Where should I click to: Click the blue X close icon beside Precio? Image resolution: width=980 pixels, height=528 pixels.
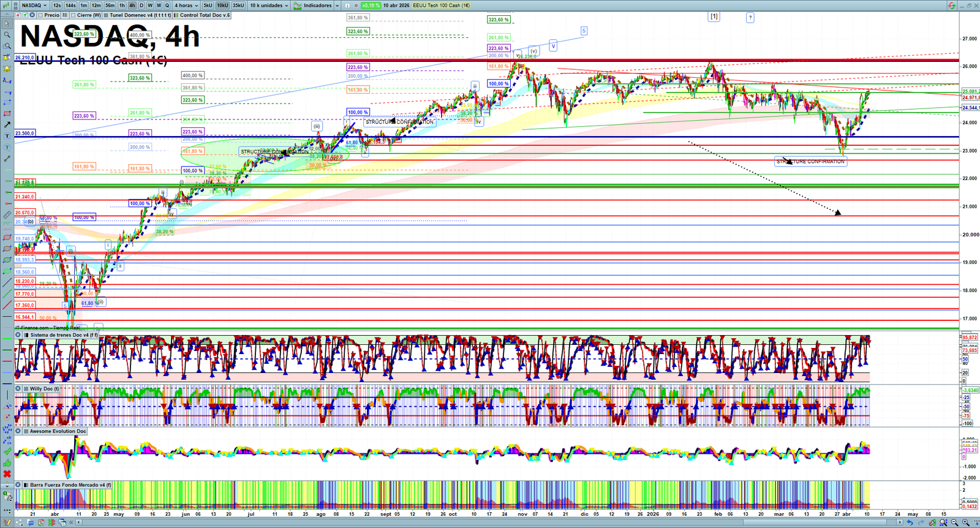[x=32, y=15]
